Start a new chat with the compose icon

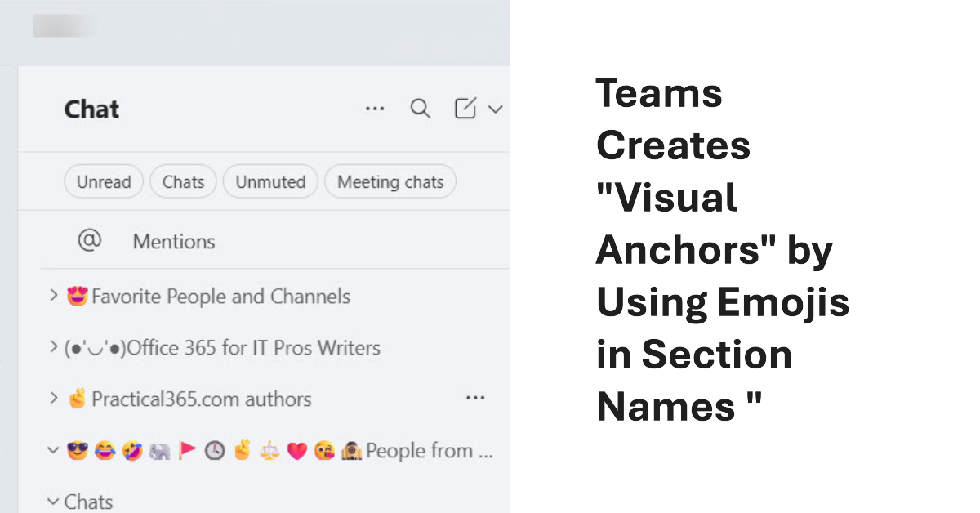coord(463,107)
